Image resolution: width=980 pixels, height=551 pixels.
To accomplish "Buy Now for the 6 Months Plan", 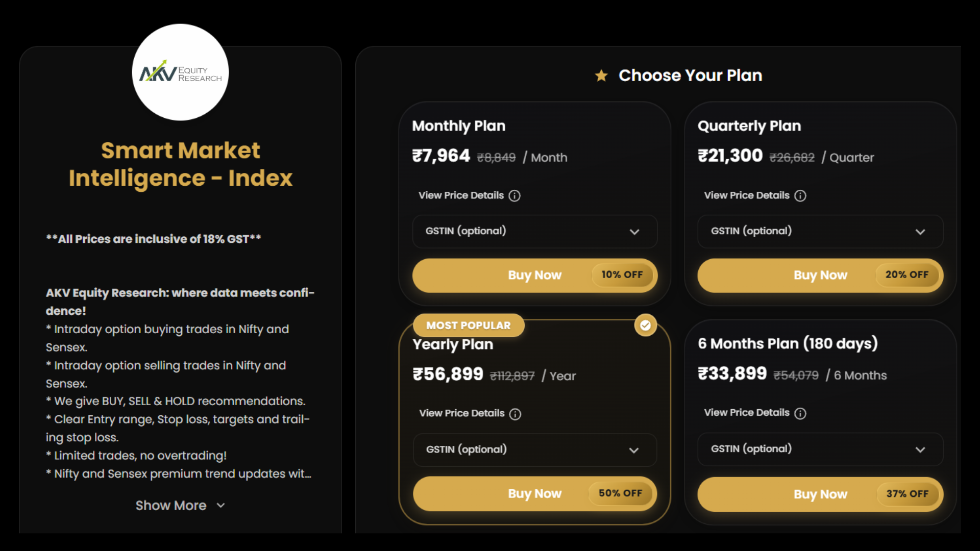I will click(820, 494).
